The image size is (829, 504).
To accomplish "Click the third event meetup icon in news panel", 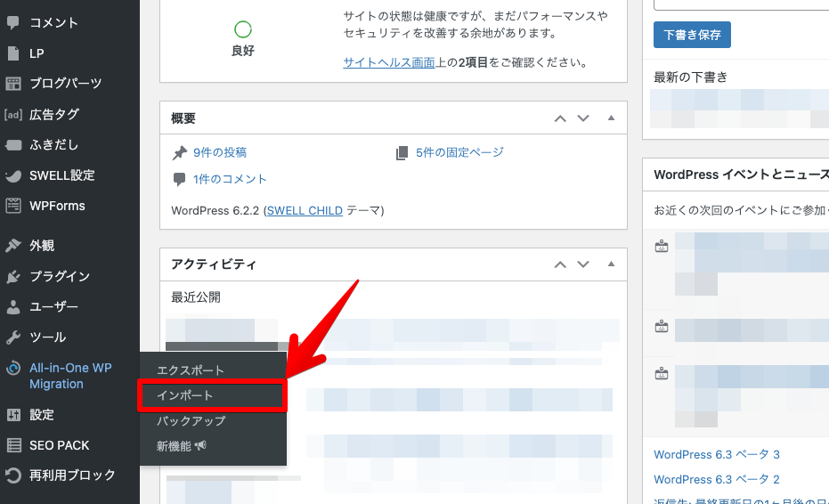I will click(x=662, y=374).
